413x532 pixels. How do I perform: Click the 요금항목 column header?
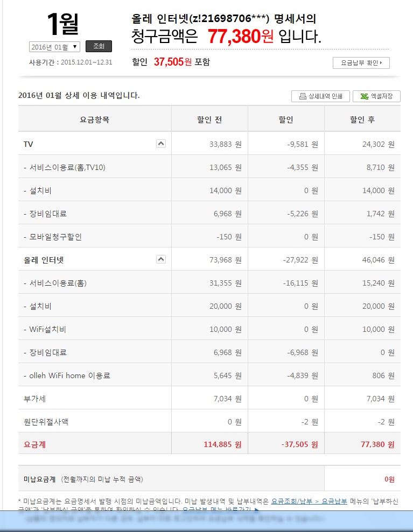tap(94, 119)
